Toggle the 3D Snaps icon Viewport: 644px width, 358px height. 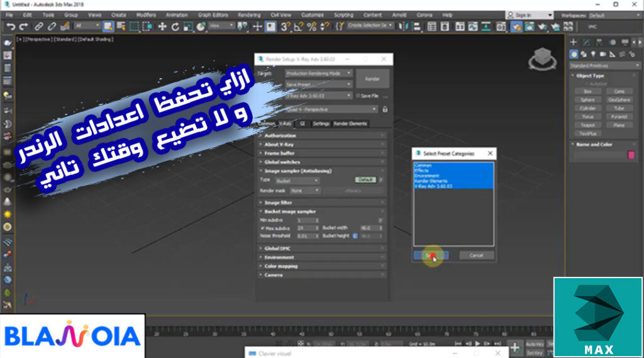pyautogui.click(x=286, y=26)
